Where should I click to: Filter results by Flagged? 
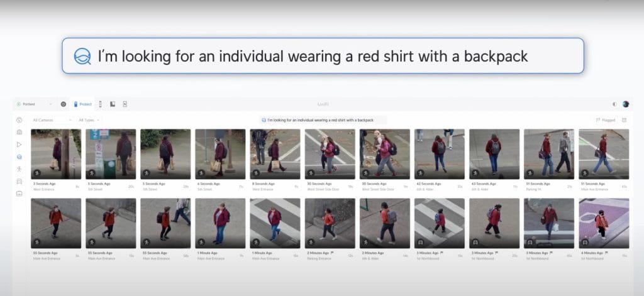pos(606,120)
